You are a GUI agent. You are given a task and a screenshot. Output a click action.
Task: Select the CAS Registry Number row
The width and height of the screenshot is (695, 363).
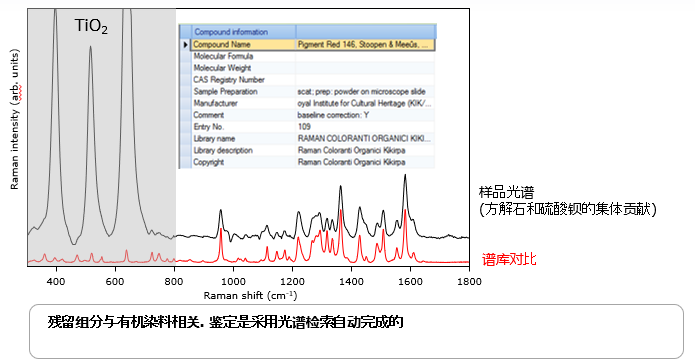[x=307, y=80]
